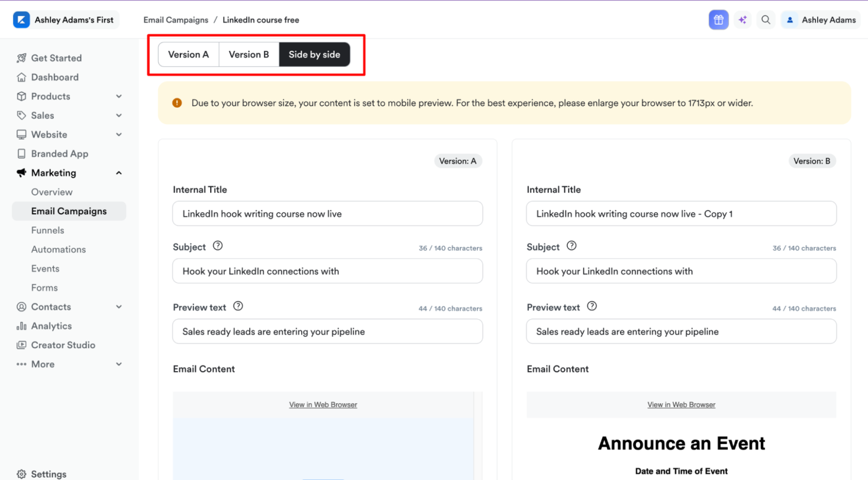Click the 'Version: B' badge

pos(812,161)
